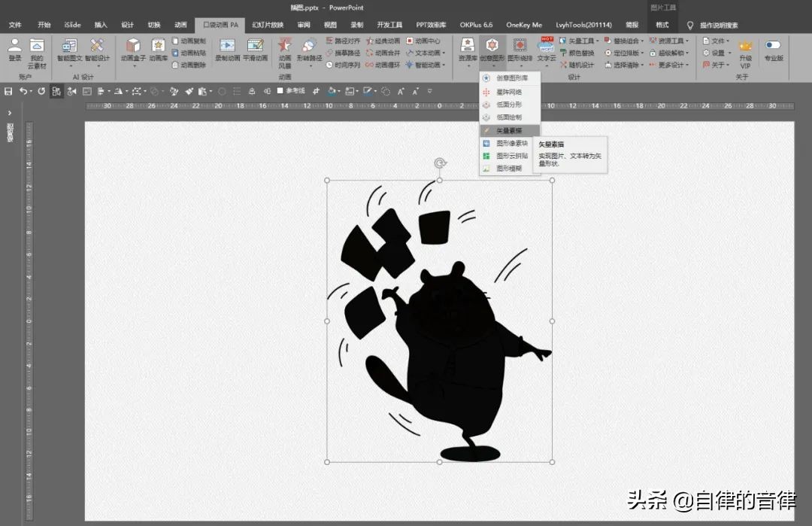Switch to the 插入 tab
The image size is (812, 526).
(x=101, y=25)
